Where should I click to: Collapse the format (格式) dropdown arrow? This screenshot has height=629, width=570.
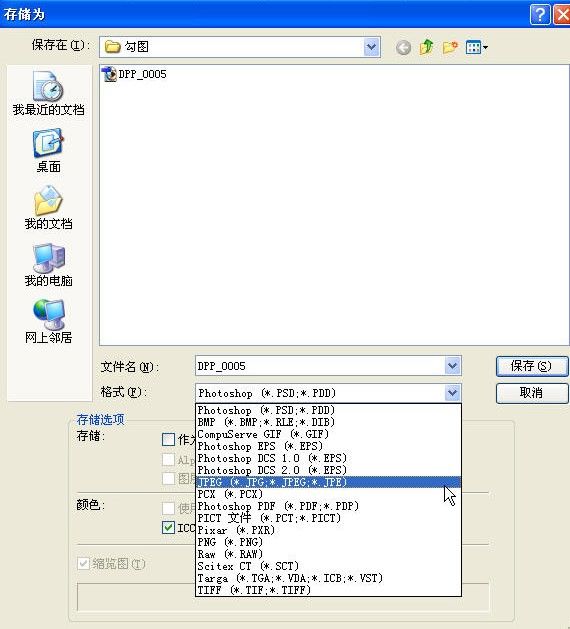point(452,393)
